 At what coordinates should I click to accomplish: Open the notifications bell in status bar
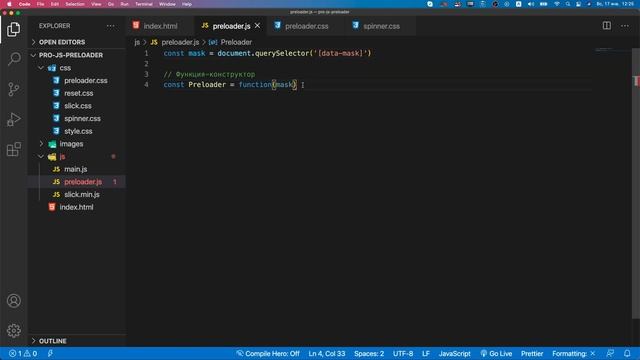pos(627,353)
